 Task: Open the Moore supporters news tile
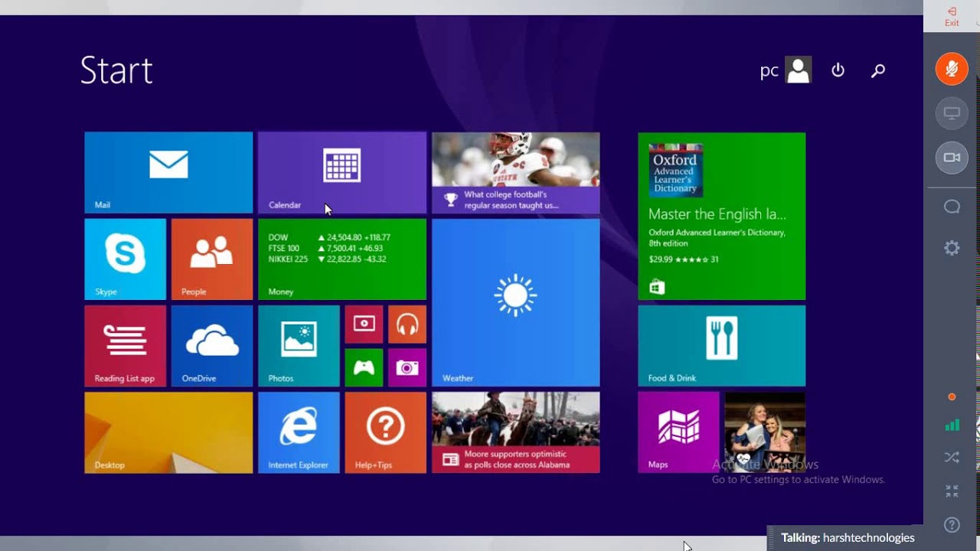tap(516, 432)
